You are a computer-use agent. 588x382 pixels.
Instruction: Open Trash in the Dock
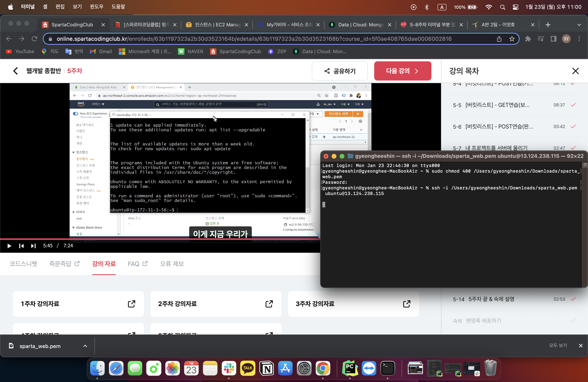coord(490,368)
